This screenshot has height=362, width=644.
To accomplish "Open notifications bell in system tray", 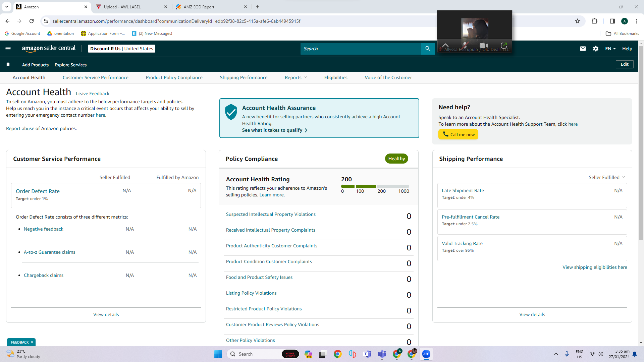I will pyautogui.click(x=635, y=354).
